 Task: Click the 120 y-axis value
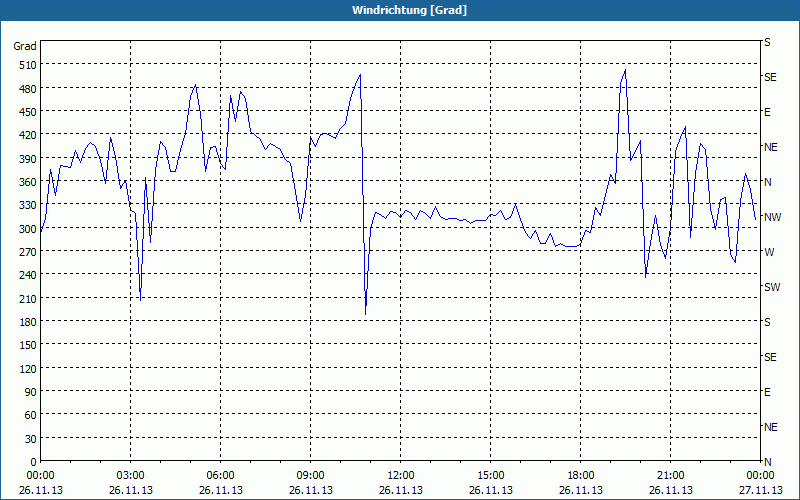point(29,369)
